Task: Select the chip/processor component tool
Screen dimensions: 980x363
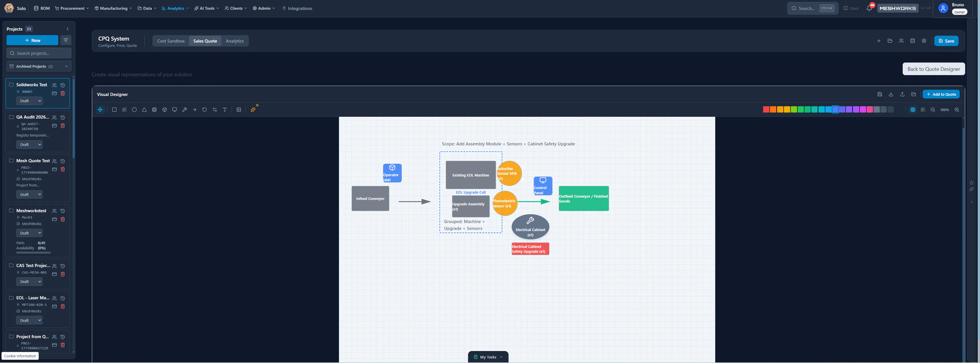Action: pyautogui.click(x=154, y=110)
